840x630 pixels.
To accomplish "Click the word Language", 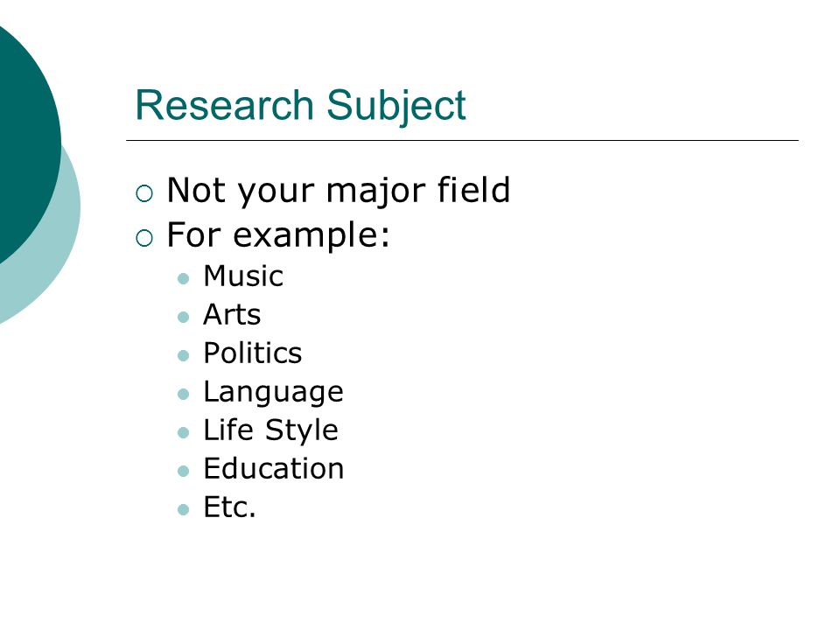I will [273, 393].
